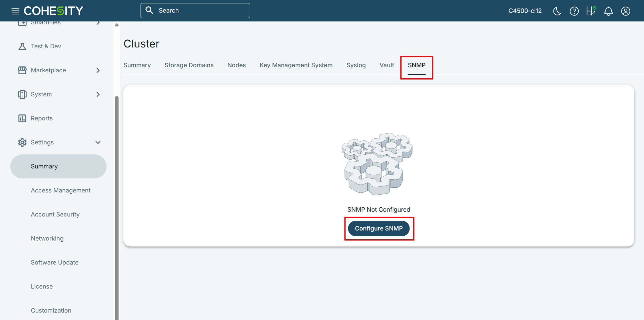644x320 pixels.
Task: Open the help question mark icon
Action: click(x=574, y=11)
